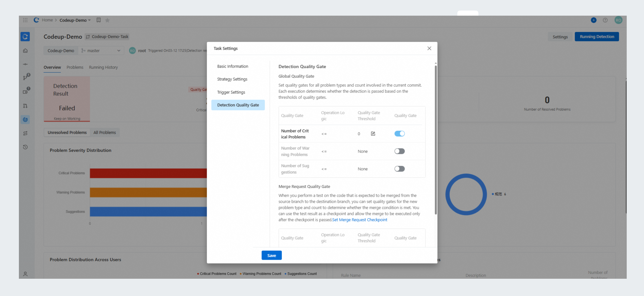Click the dialog's vertical scrollbar
The height and width of the screenshot is (296, 644).
click(436, 140)
